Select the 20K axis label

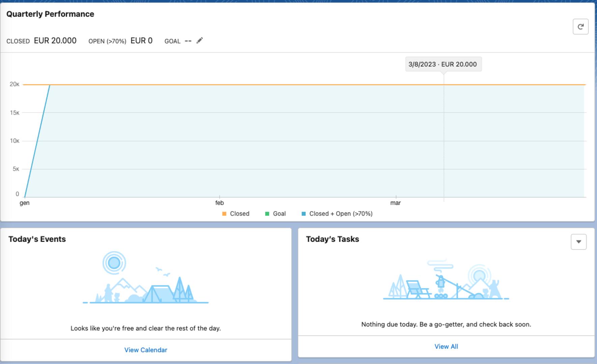[15, 84]
